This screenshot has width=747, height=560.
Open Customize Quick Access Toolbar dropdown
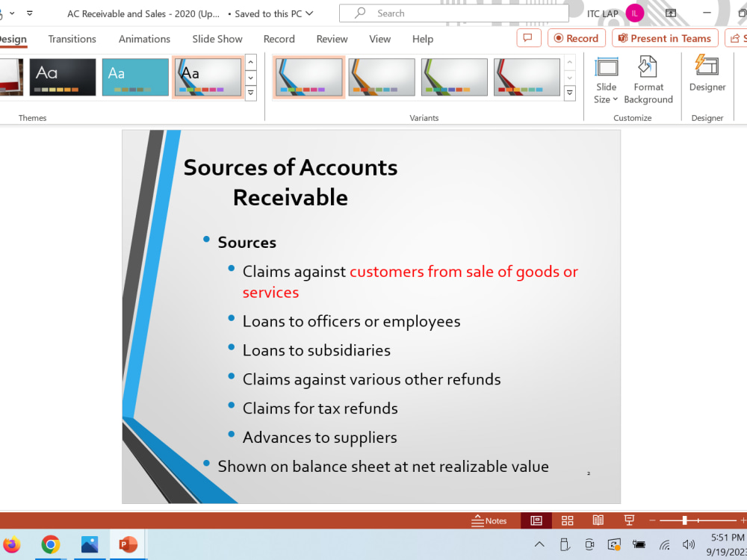(x=30, y=13)
